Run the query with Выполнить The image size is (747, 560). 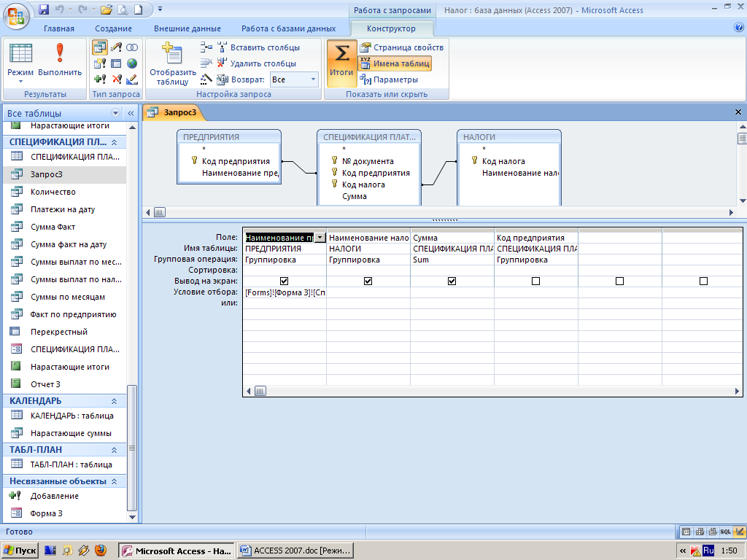60,60
